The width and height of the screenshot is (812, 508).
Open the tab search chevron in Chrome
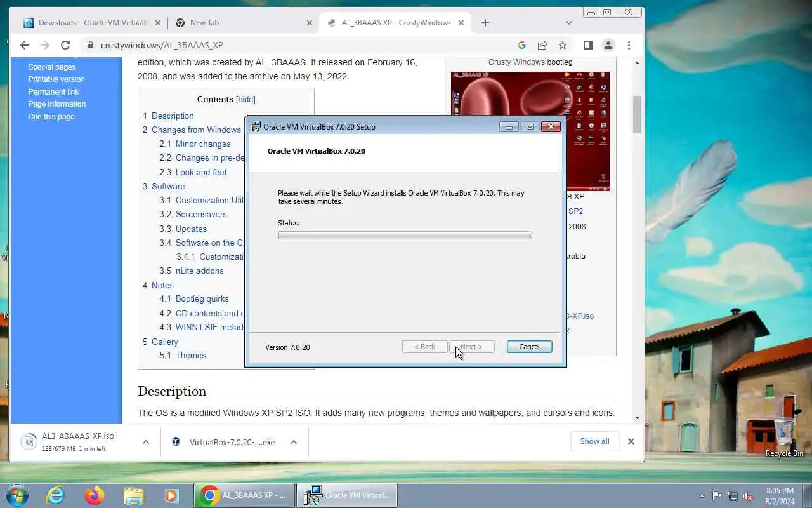click(x=569, y=23)
